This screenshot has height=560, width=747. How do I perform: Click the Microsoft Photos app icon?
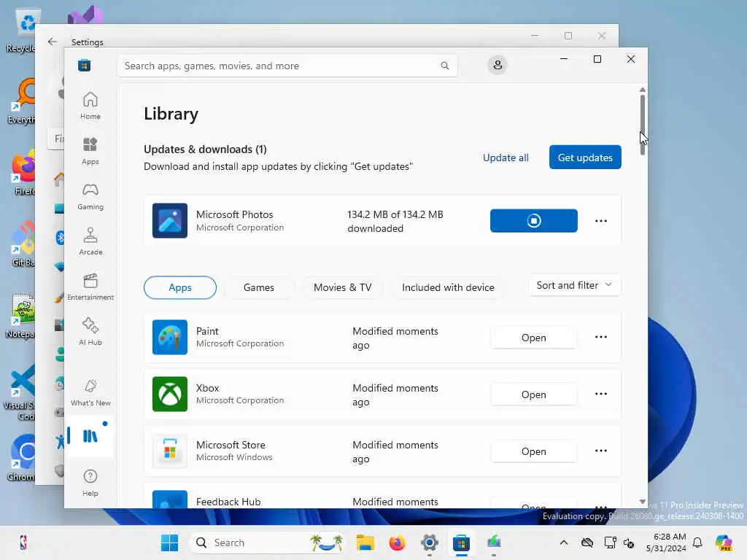[169, 221]
